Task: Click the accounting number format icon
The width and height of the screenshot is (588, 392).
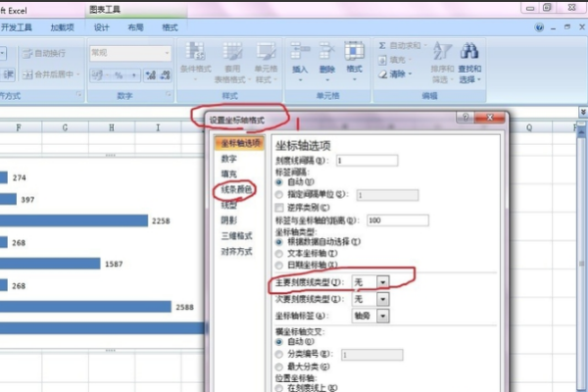Action: [x=97, y=75]
